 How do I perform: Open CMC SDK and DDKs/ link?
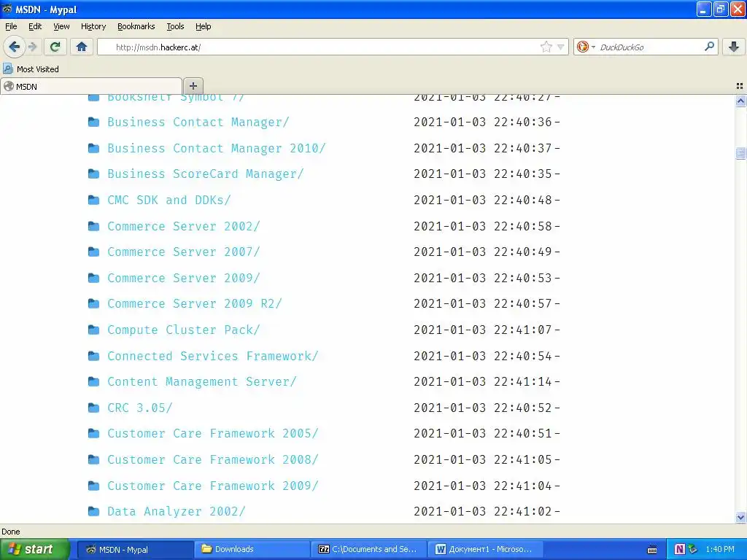[169, 200]
